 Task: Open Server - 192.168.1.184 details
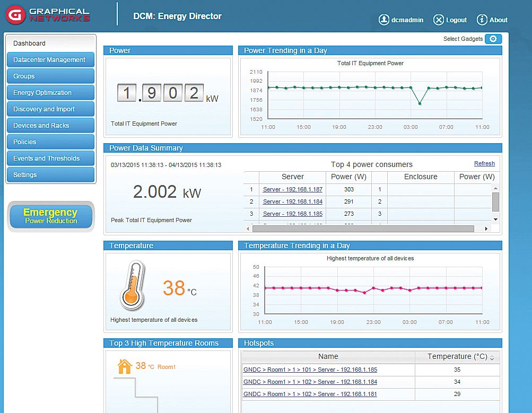click(x=292, y=201)
